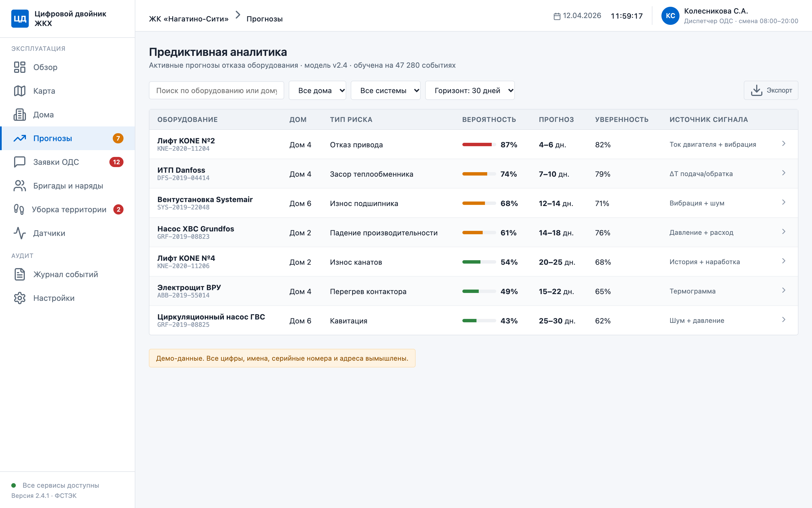Open the Все дома dropdown filter

coord(317,90)
